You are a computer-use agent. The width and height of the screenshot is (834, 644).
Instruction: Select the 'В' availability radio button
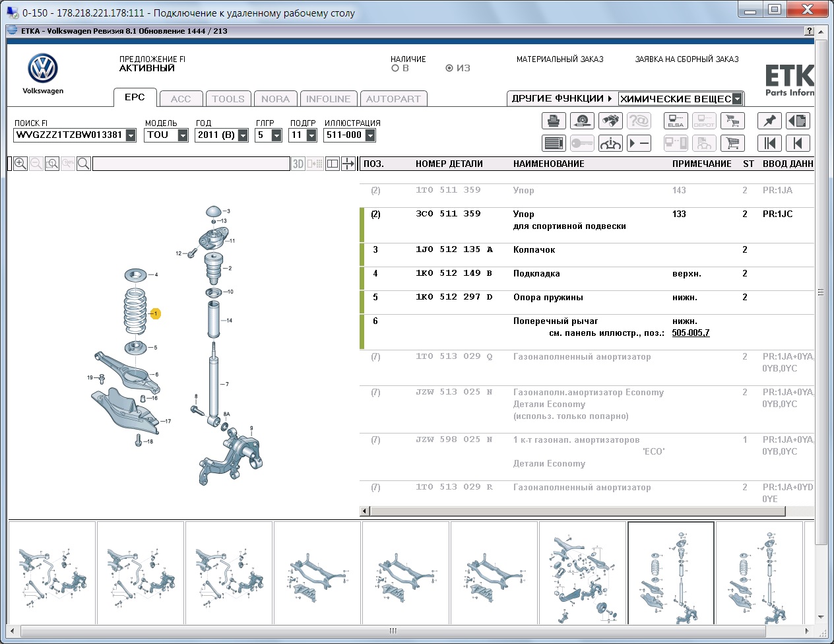click(395, 68)
